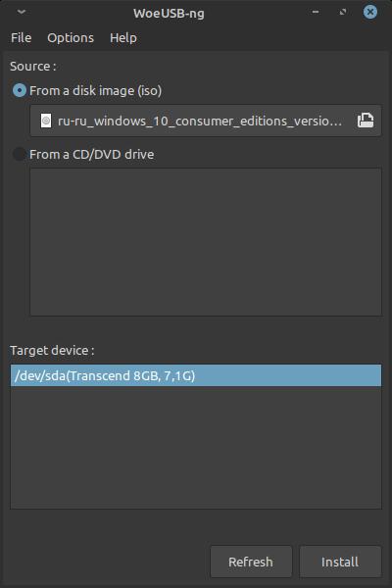The height and width of the screenshot is (588, 392).
Task: Click the WoeUSB-ng title bar text
Action: pyautogui.click(x=169, y=14)
